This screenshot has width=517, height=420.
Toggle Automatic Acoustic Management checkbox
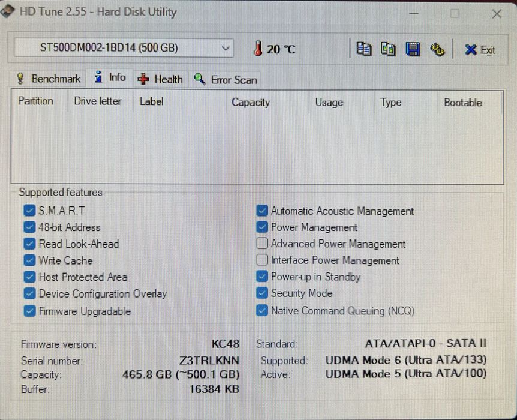[262, 211]
